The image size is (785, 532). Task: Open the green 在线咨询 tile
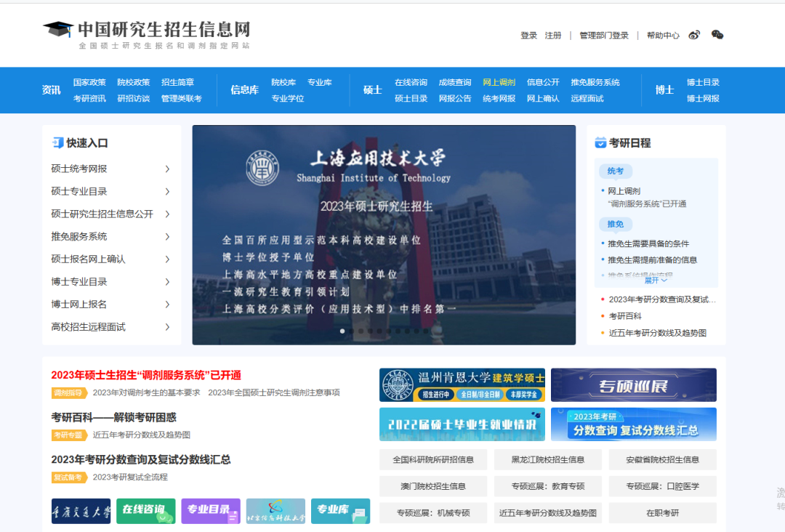point(145,511)
